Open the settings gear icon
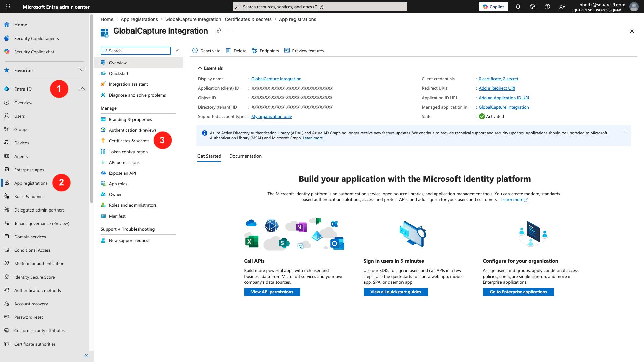The image size is (644, 362). [533, 7]
